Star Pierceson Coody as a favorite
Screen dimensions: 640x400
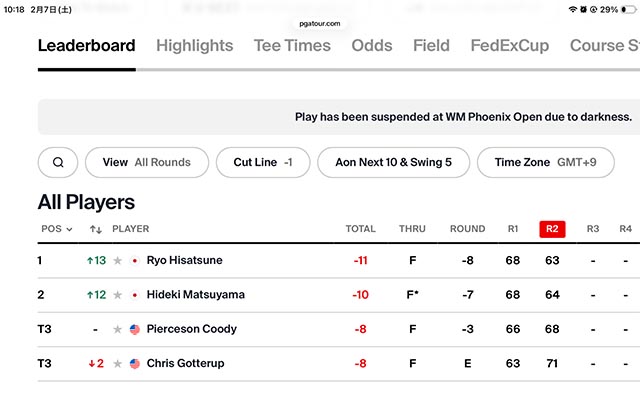[x=118, y=329]
